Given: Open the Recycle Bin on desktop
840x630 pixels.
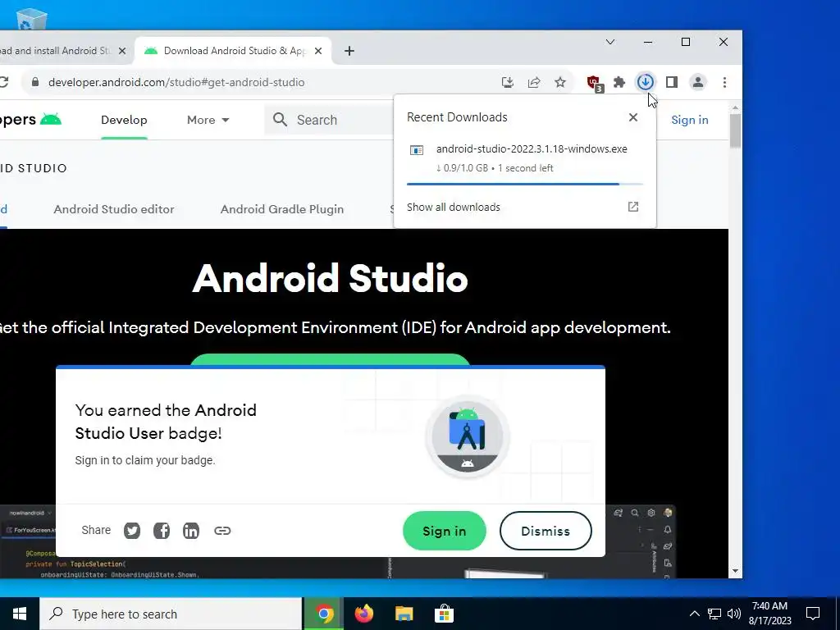Looking at the screenshot, I should click(32, 19).
